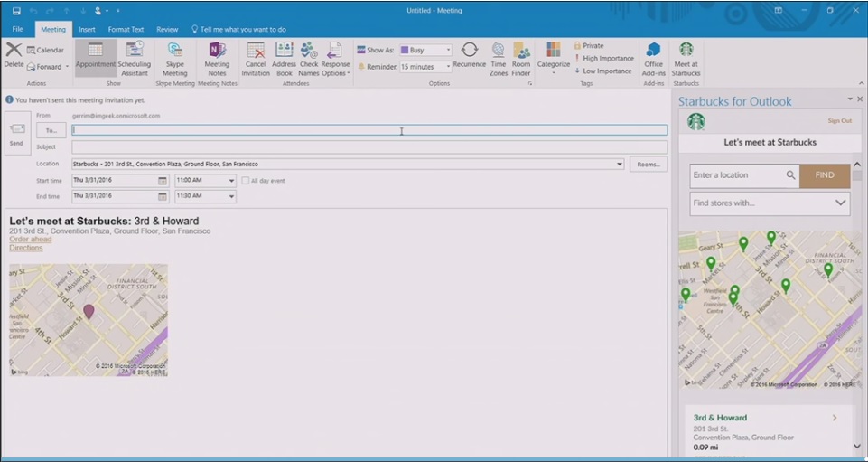Open the Directions link
Image resolution: width=868 pixels, height=462 pixels.
point(26,248)
